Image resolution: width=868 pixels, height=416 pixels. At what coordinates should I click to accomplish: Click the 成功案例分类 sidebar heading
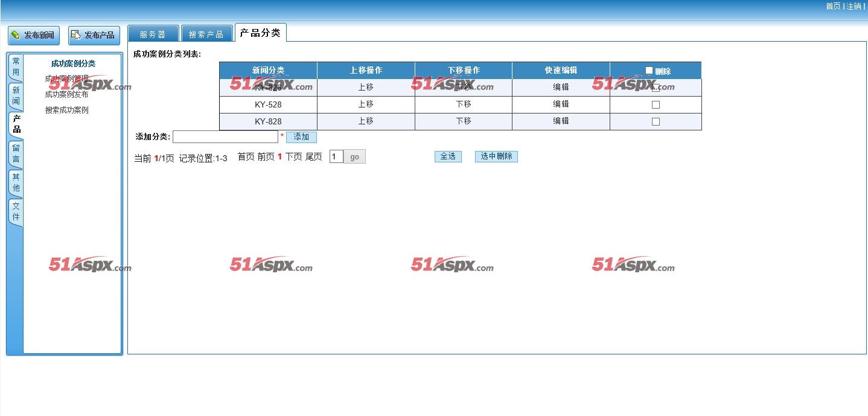73,63
